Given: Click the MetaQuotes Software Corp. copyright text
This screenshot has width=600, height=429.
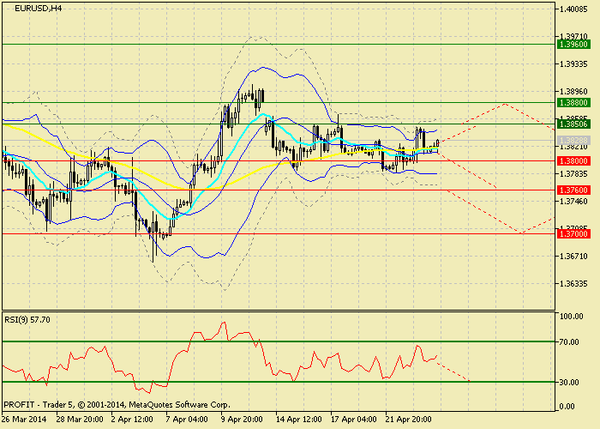Looking at the screenshot, I should (x=179, y=405).
